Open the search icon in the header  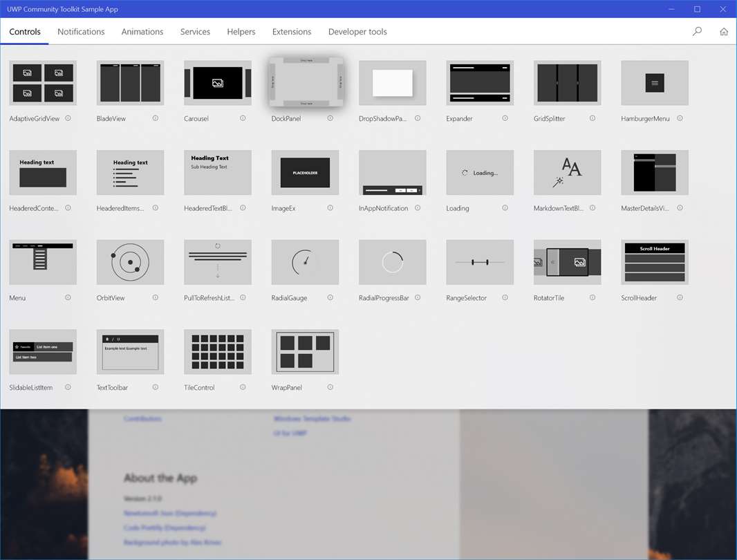point(697,32)
